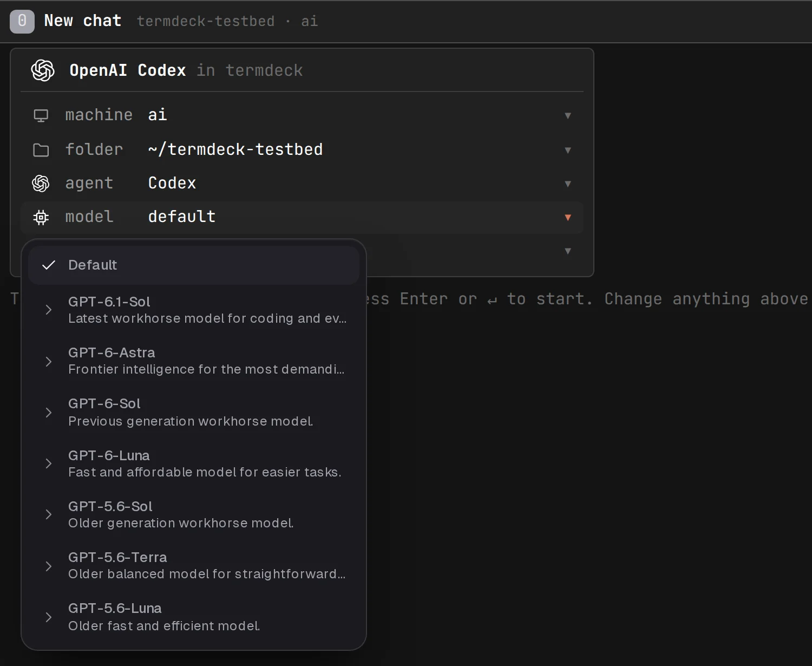This screenshot has height=666, width=812.
Task: Open the folder dropdown arrow
Action: click(568, 150)
